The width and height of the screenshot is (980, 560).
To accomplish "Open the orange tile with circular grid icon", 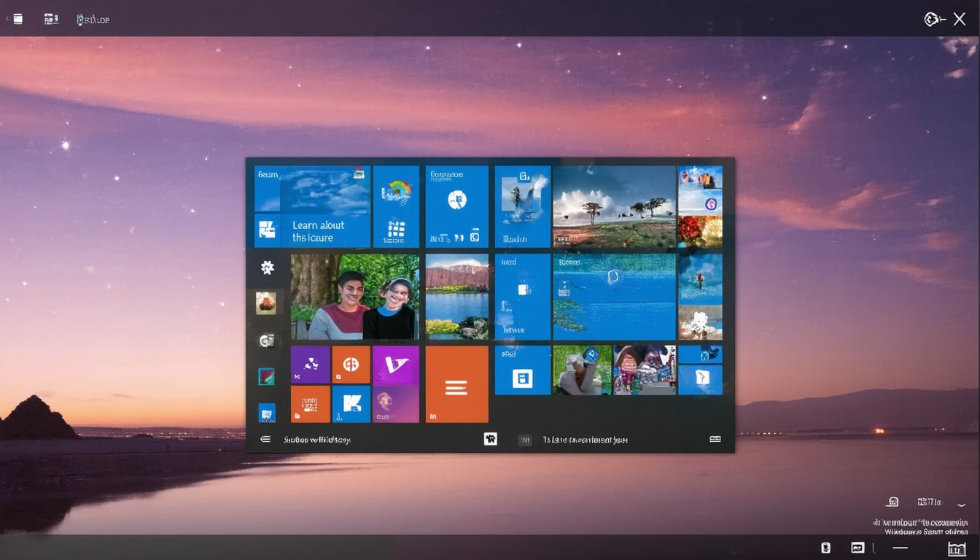I will (x=351, y=365).
